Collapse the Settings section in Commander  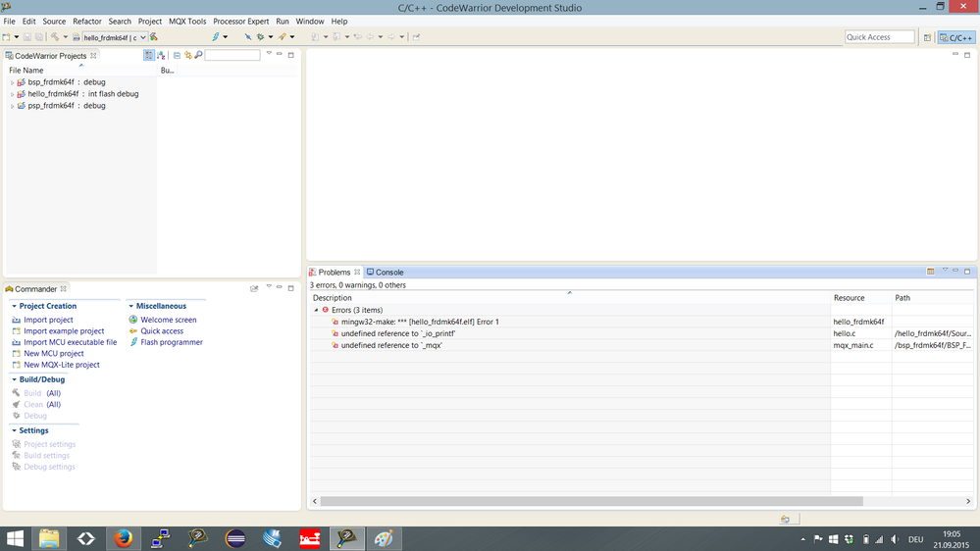15,431
